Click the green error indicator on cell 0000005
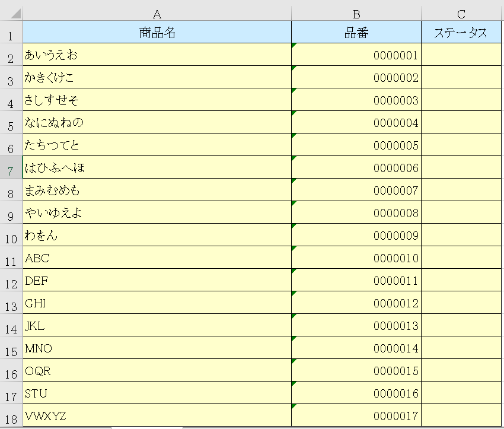This screenshot has height=429, width=504. point(294,135)
